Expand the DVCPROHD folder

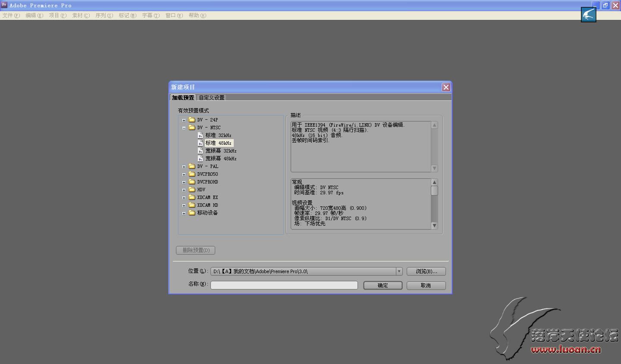184,182
